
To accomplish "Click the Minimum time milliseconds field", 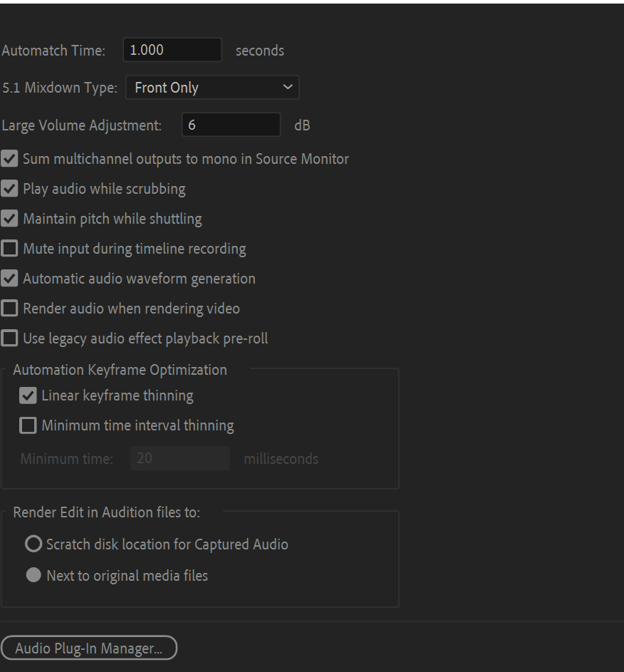I will click(x=180, y=458).
